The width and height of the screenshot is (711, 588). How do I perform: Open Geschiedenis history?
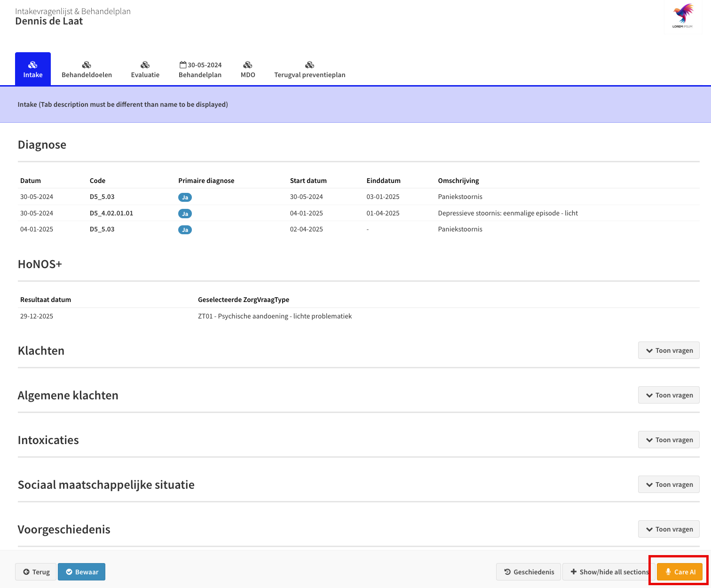529,572
